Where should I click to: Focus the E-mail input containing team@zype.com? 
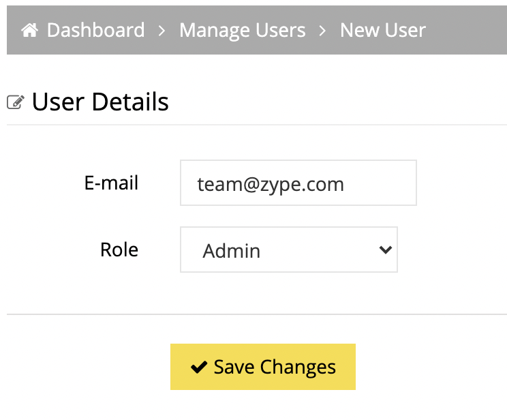click(x=298, y=183)
